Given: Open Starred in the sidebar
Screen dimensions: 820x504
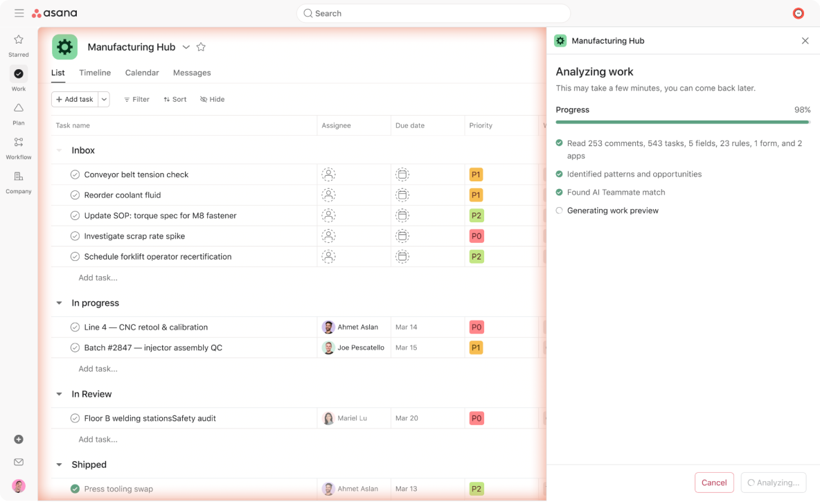Looking at the screenshot, I should 18,46.
